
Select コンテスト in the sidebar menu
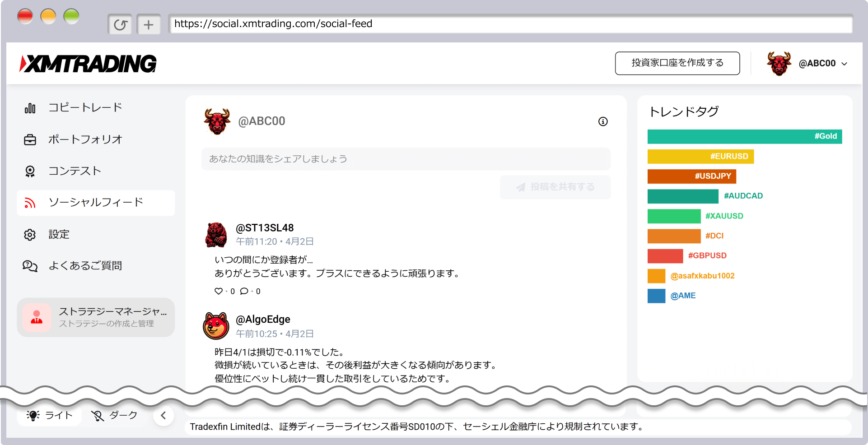pyautogui.click(x=75, y=171)
